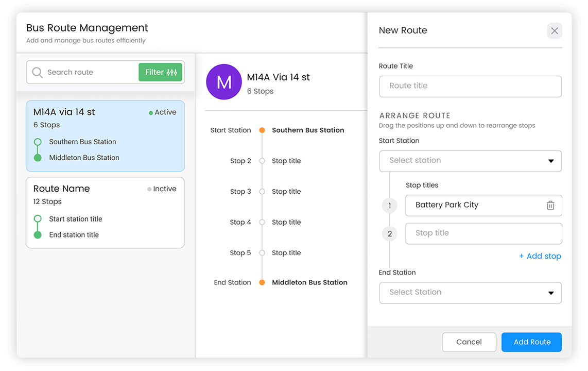
Task: Click the Inctive status label
Action: tap(162, 189)
